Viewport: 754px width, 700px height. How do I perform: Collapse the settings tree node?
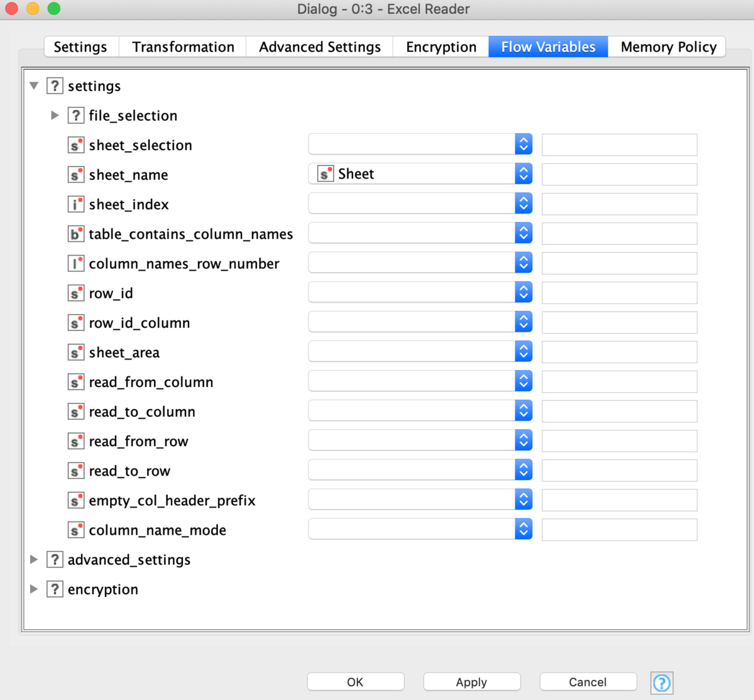tap(34, 85)
